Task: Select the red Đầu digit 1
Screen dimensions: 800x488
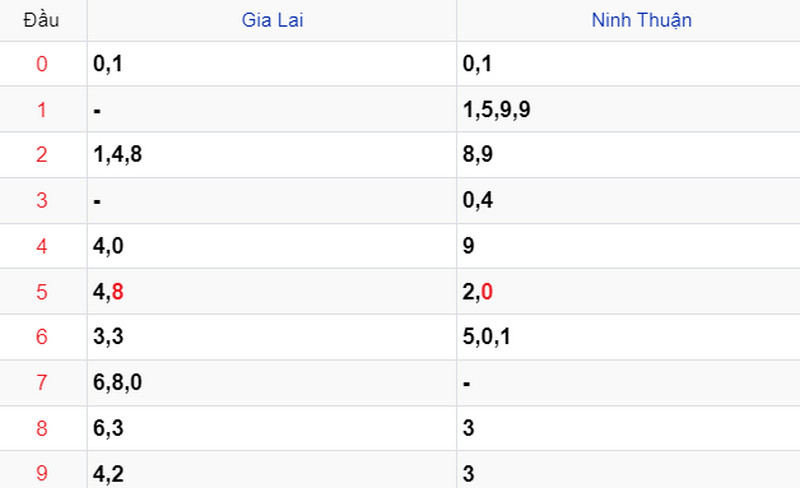Action: click(x=42, y=110)
